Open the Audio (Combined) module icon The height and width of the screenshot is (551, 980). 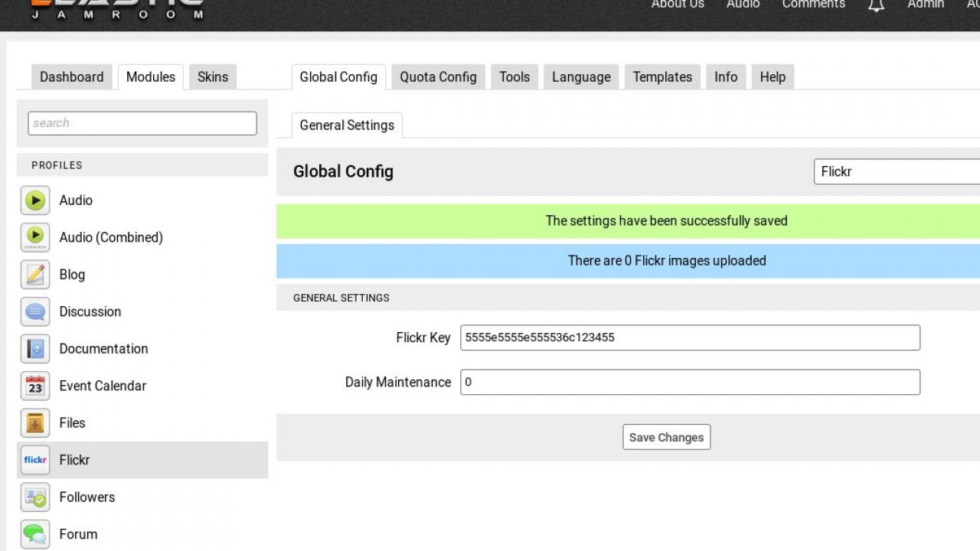point(35,237)
